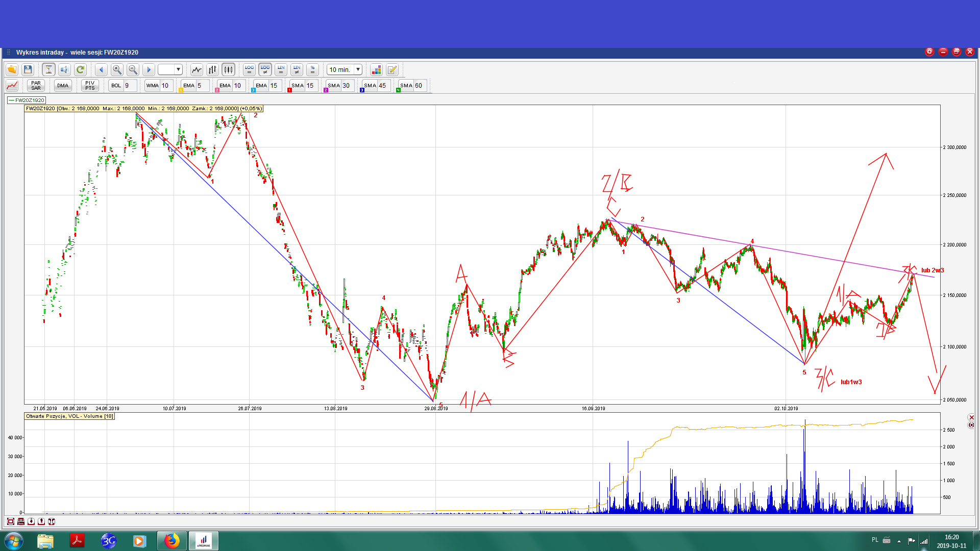This screenshot has width=980, height=551.
Task: Click the pencil notepad edit icon
Action: [392, 69]
